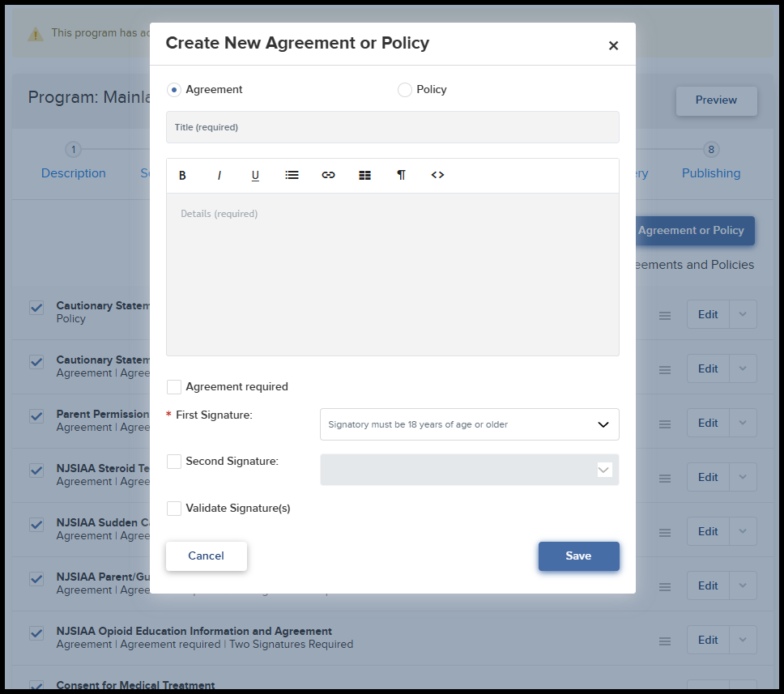Toggle underline formatting in editor toolbar
This screenshot has height=694, width=784.
pyautogui.click(x=255, y=175)
